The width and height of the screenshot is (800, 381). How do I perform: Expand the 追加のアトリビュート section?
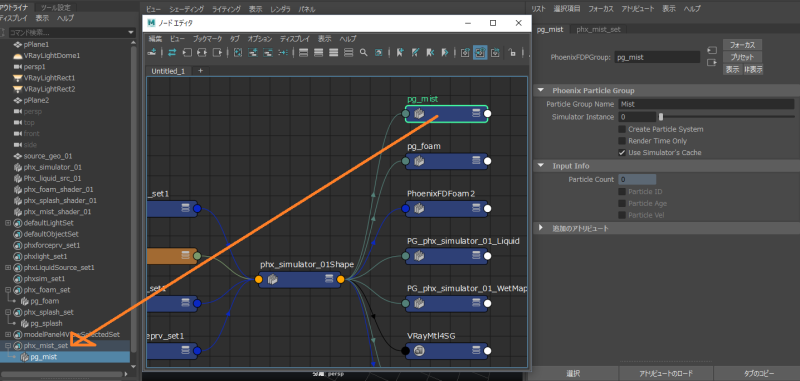click(541, 228)
